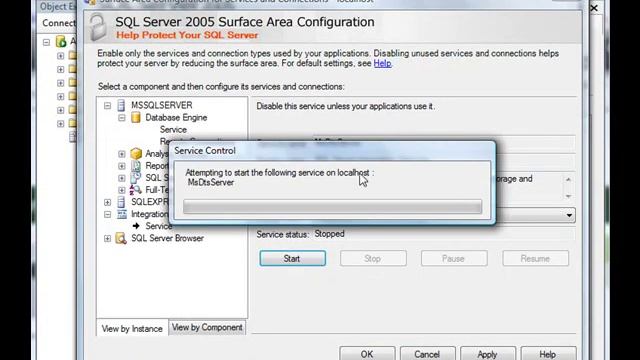Image resolution: width=640 pixels, height=360 pixels.
Task: Click the Reporting Services icon
Action: coord(136,166)
